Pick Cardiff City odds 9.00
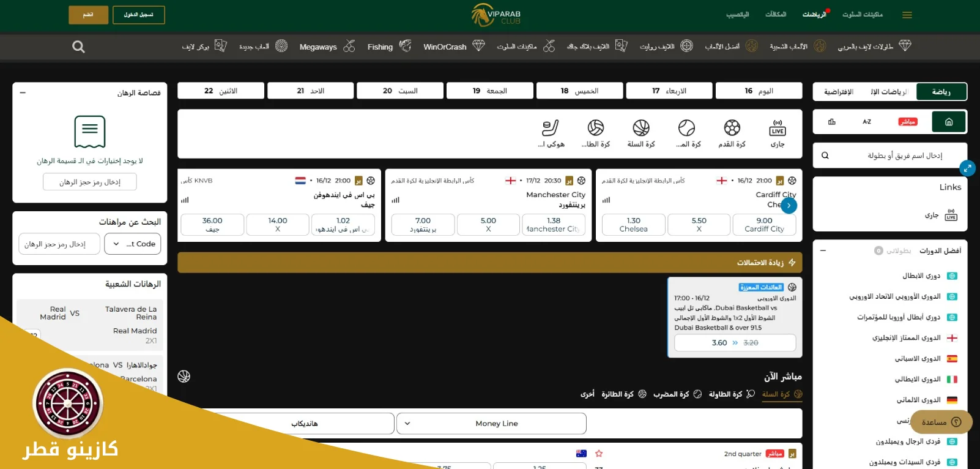 click(x=764, y=225)
